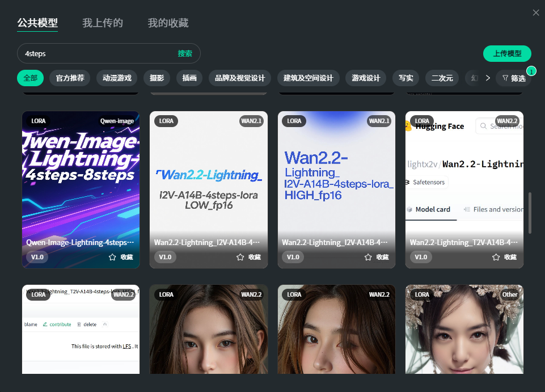The height and width of the screenshot is (392, 545).
Task: Switch to the 公共模型 tab
Action: pos(37,23)
